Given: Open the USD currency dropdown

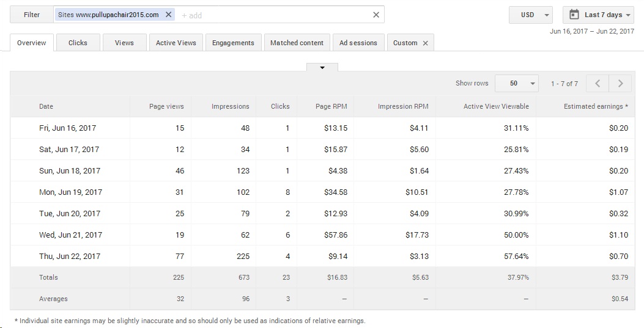Looking at the screenshot, I should [530, 15].
